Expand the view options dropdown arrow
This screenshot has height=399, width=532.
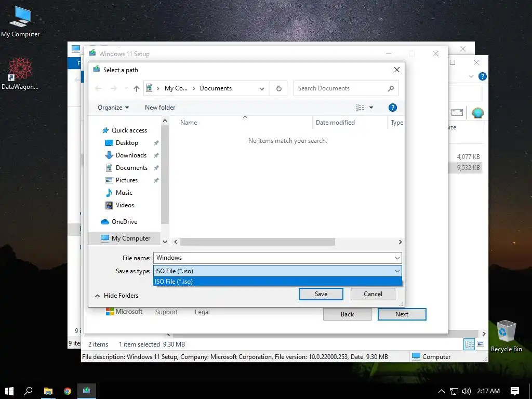point(371,108)
